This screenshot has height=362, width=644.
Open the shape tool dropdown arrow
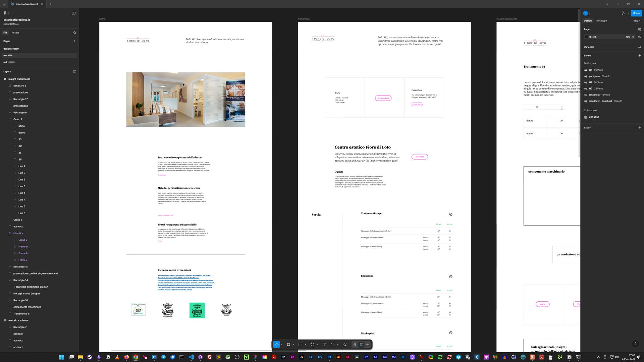[x=305, y=345]
